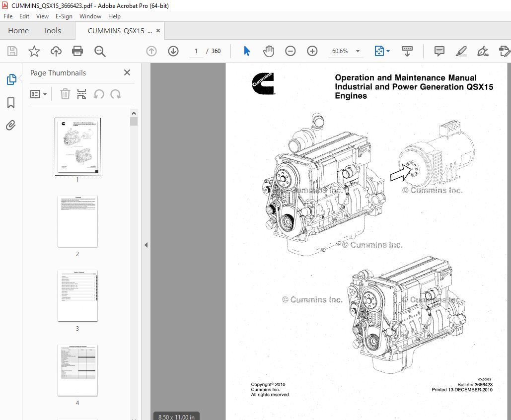The image size is (511, 420).
Task: Switch to the Tools tab
Action: 53,31
